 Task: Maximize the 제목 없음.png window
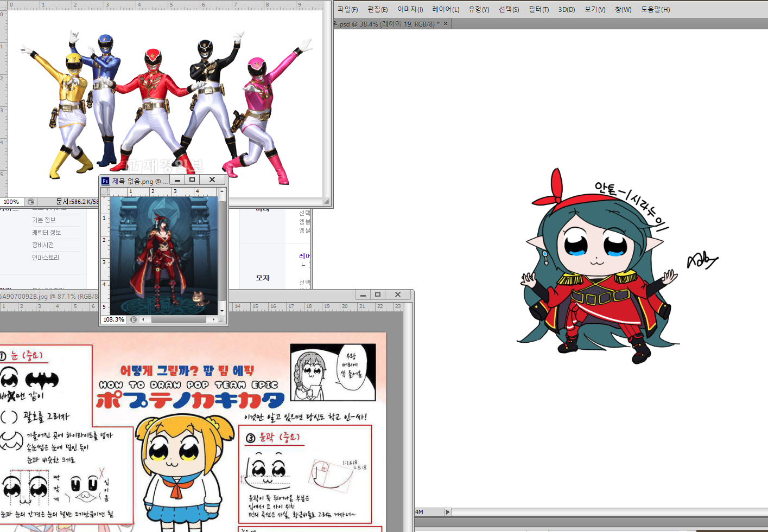click(192, 180)
